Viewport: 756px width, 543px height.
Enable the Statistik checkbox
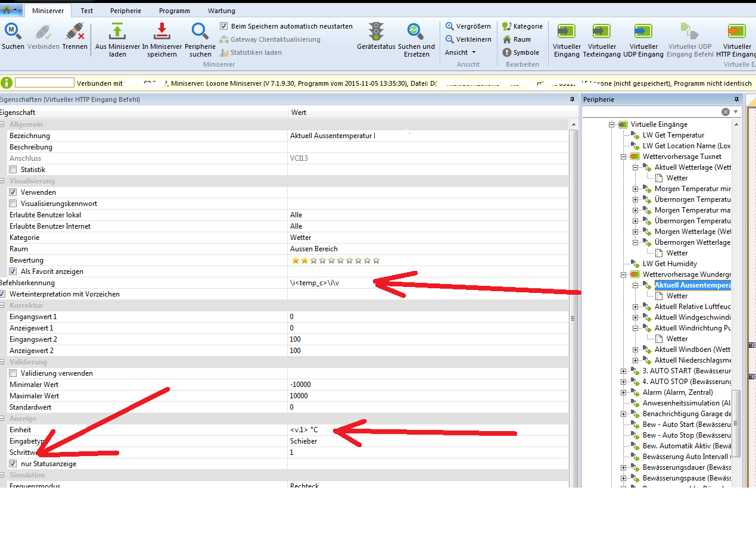pyautogui.click(x=13, y=170)
